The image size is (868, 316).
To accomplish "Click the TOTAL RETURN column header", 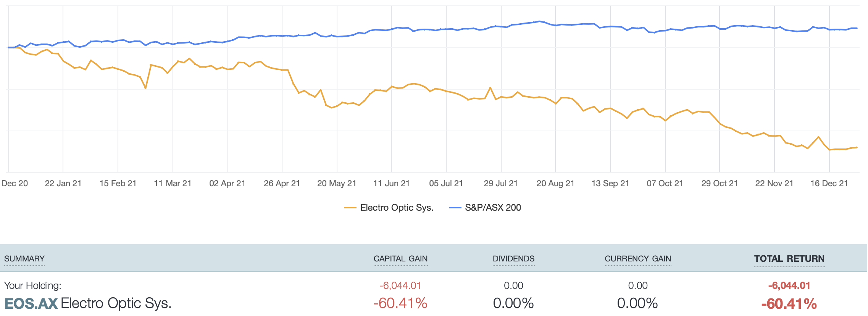I will point(789,259).
